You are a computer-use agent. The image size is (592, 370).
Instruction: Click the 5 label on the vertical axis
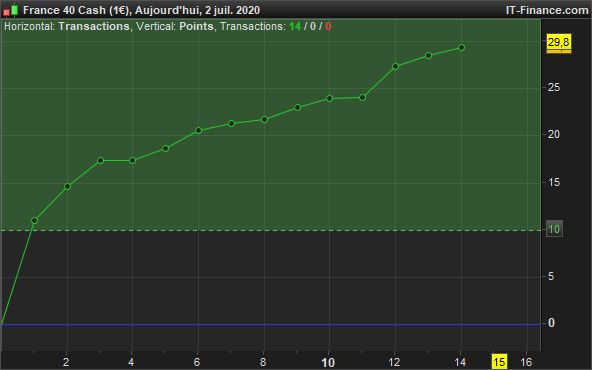pyautogui.click(x=551, y=276)
